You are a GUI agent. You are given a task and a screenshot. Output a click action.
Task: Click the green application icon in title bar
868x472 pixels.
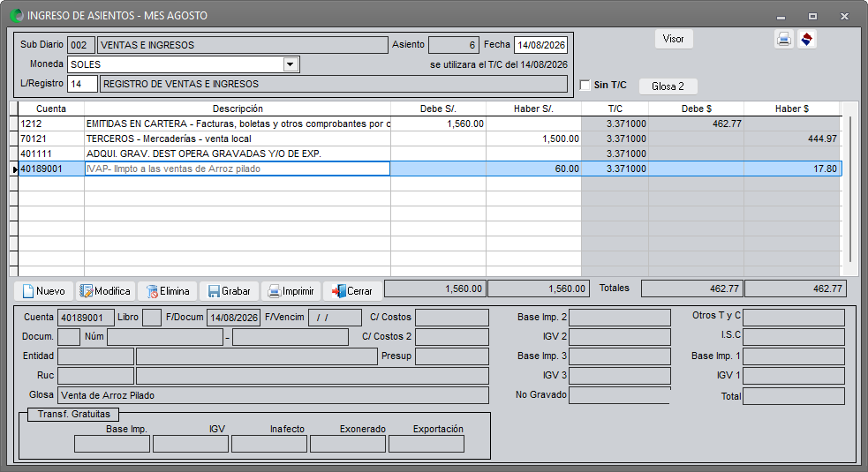(x=17, y=16)
